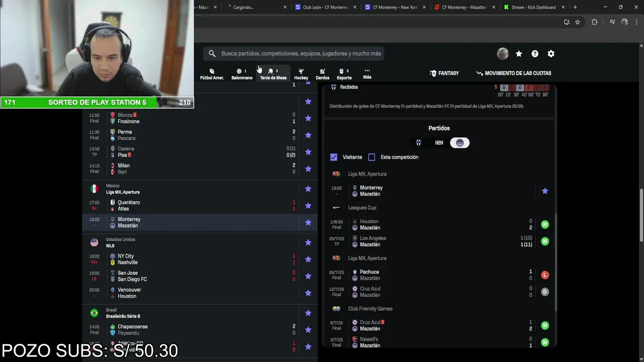Open the Dardos sport section
Screen dimensions: 644x362
click(x=323, y=74)
